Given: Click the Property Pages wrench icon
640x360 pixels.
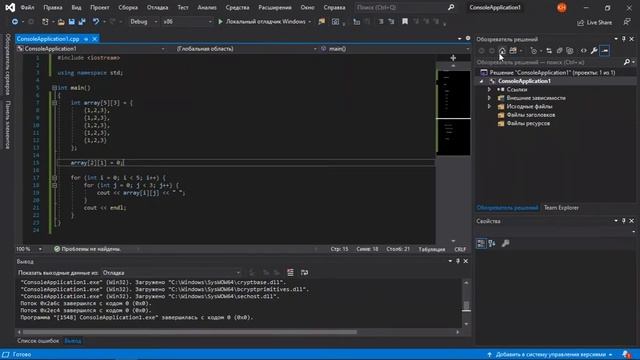Looking at the screenshot, I should pos(505,243).
